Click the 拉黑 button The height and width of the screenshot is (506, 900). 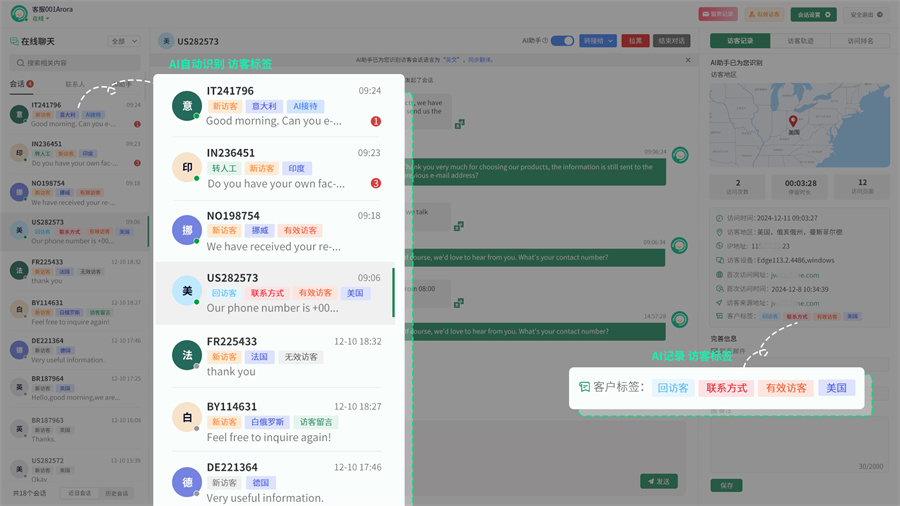pos(635,41)
